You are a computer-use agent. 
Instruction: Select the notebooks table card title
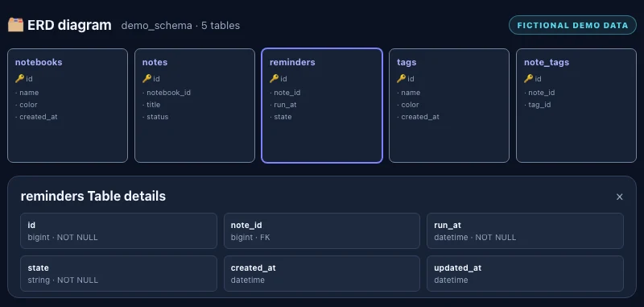pos(39,62)
